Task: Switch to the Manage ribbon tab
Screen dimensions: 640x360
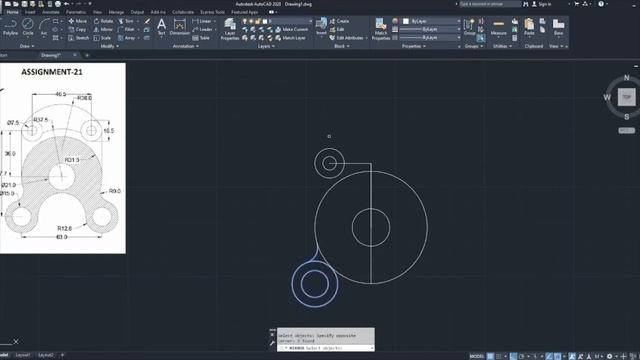Action: click(x=116, y=12)
